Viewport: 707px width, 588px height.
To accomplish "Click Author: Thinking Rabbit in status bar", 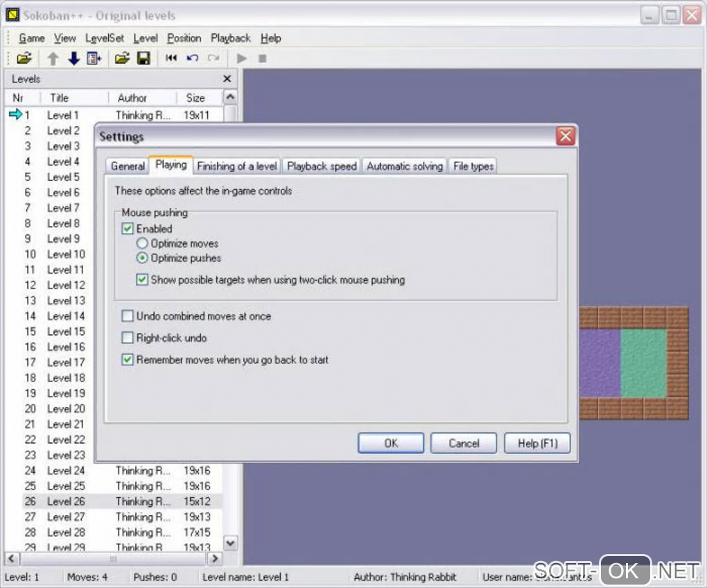I will pos(405,577).
